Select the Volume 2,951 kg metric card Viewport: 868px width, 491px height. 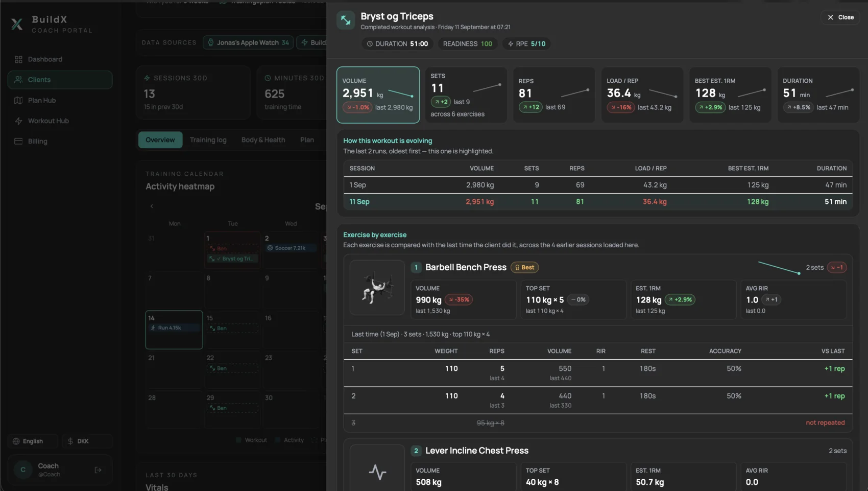tap(378, 95)
